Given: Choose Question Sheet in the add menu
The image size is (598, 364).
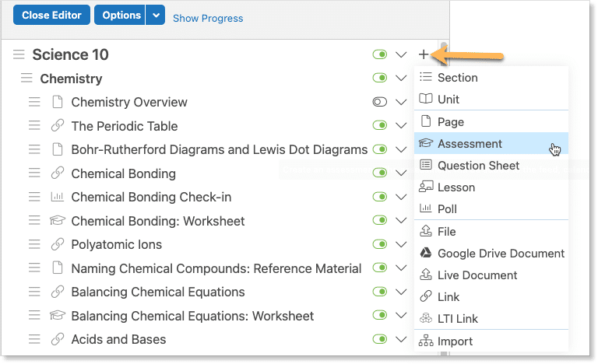Looking at the screenshot, I should (x=478, y=165).
